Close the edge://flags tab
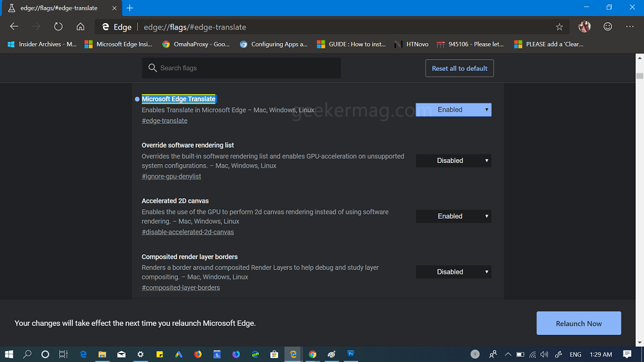Screen dimensions: 644x362 [x=114, y=8]
